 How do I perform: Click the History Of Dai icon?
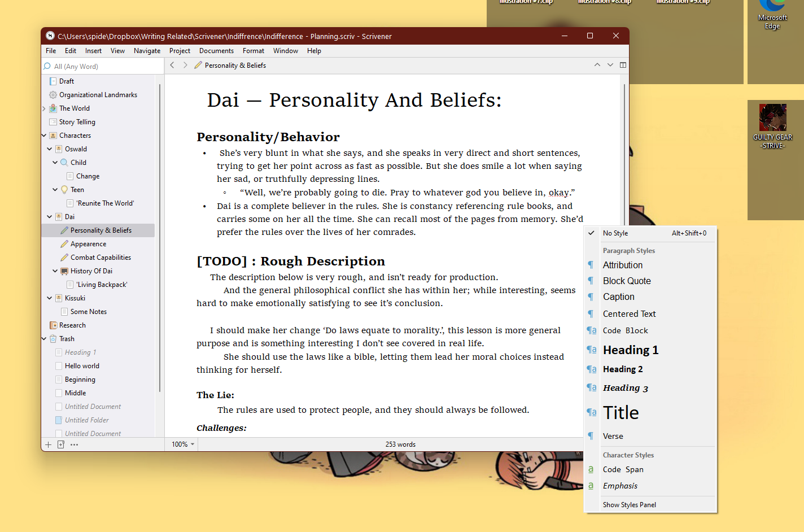click(x=64, y=271)
